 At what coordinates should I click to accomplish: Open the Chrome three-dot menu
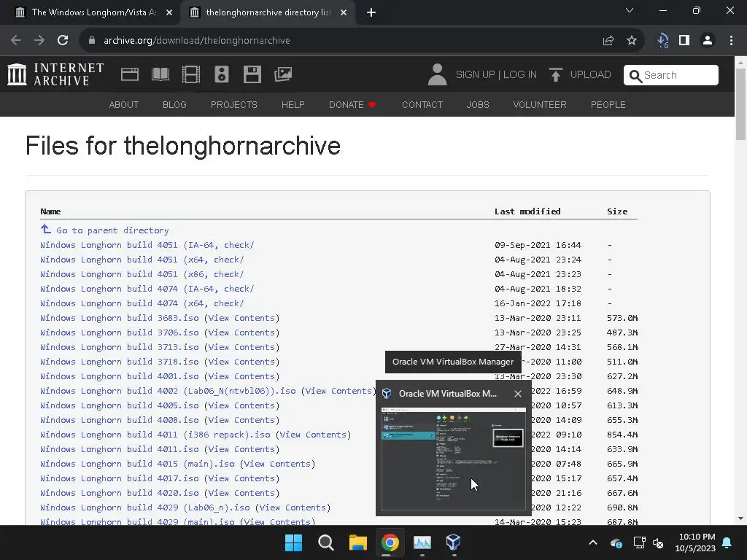coord(731,41)
